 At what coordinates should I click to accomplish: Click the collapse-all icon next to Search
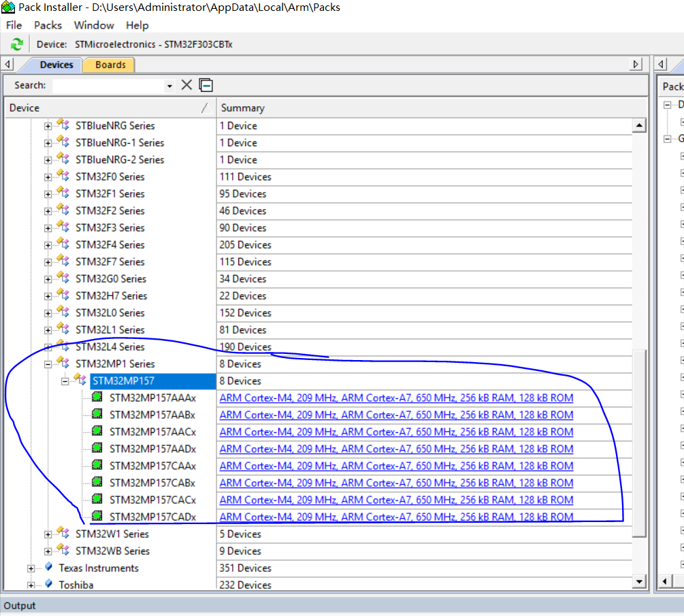pos(206,84)
